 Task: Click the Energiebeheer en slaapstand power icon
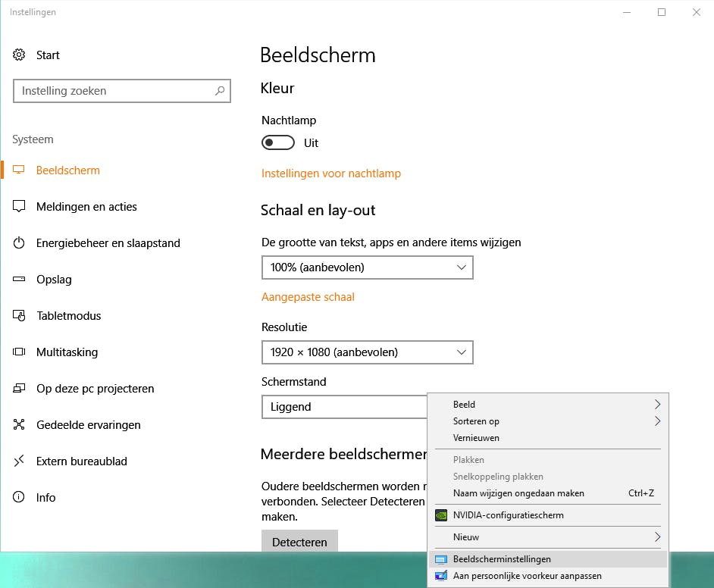(19, 242)
